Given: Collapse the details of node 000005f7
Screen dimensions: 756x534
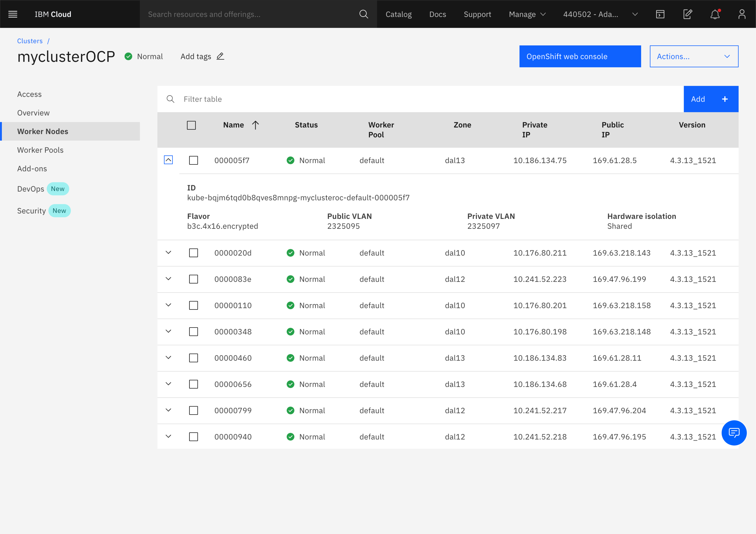Looking at the screenshot, I should pyautogui.click(x=168, y=160).
